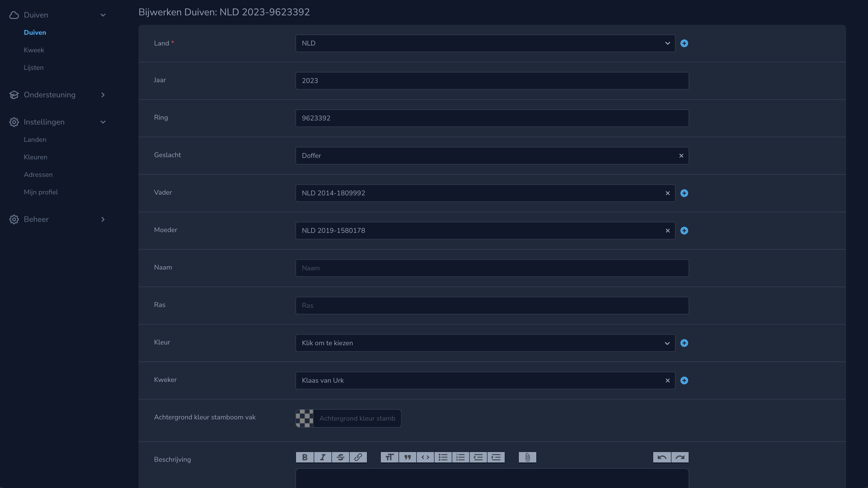Remove the selected Vader pigeon

[x=668, y=193]
